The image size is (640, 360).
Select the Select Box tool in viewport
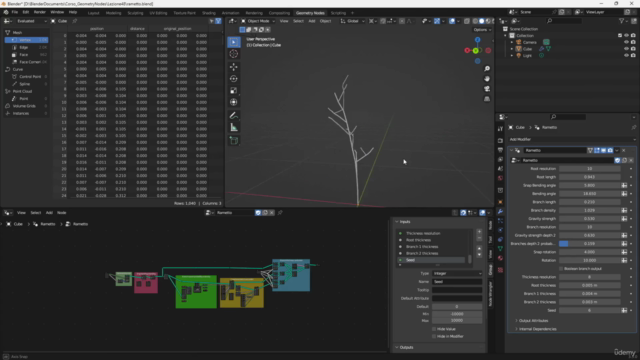pyautogui.click(x=233, y=42)
